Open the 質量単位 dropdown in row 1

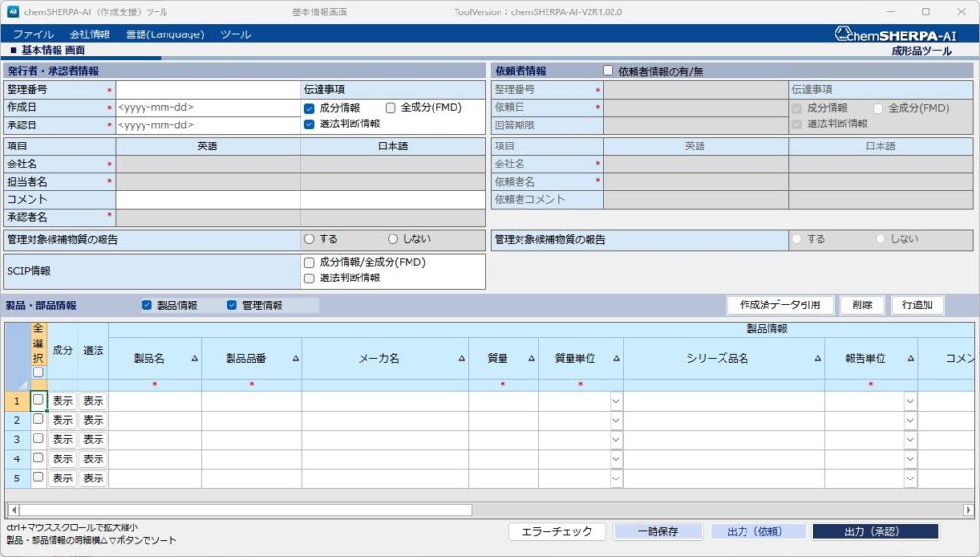(616, 401)
